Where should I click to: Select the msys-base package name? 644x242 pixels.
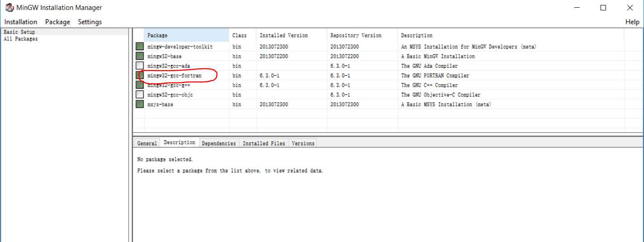pyautogui.click(x=160, y=104)
